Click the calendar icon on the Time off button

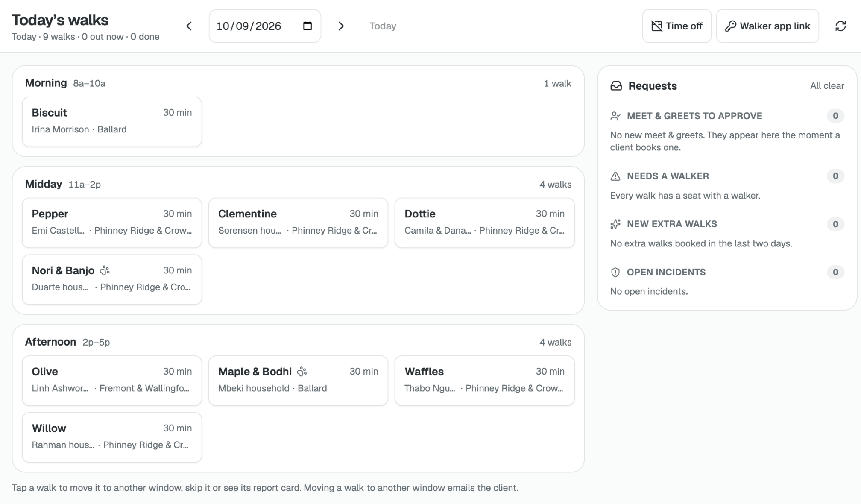tap(656, 26)
